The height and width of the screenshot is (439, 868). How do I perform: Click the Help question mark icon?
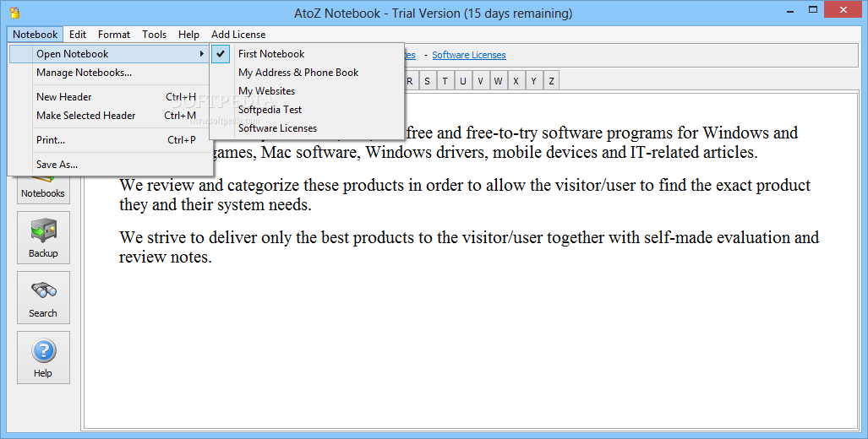43,350
